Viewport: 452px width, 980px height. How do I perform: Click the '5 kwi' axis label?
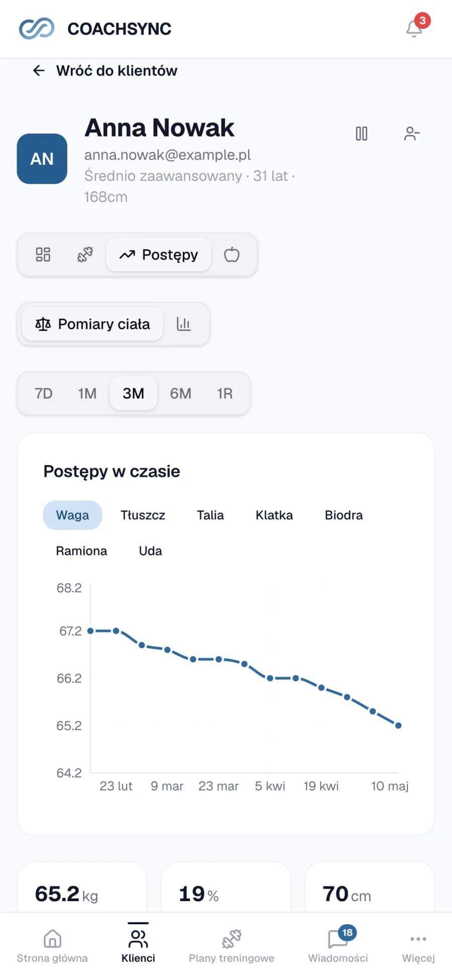[x=270, y=786]
